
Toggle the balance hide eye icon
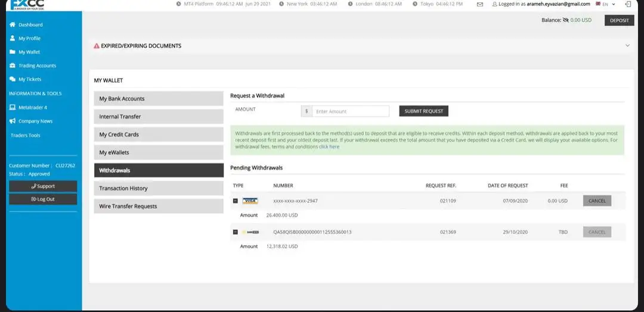[x=565, y=20]
